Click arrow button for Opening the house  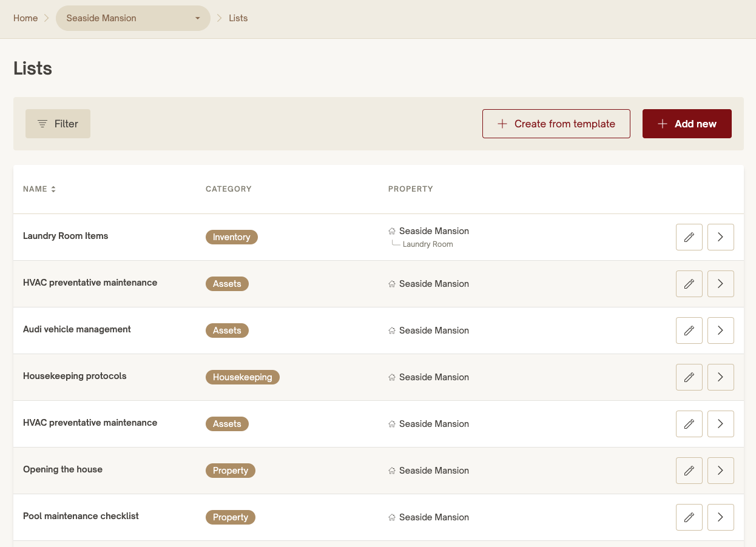point(720,471)
